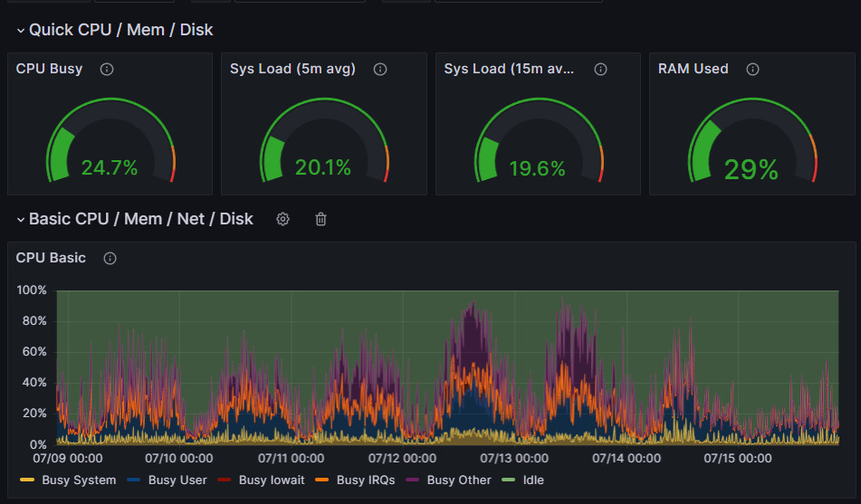This screenshot has width=861, height=504.
Task: Toggle Busy System series in legend
Action: [79, 480]
